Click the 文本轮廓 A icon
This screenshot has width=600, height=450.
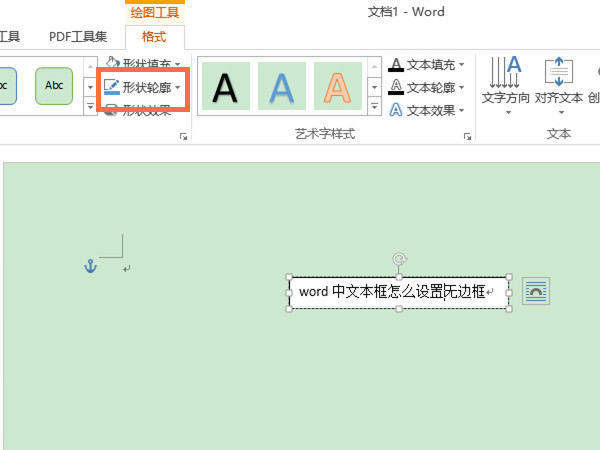[396, 87]
